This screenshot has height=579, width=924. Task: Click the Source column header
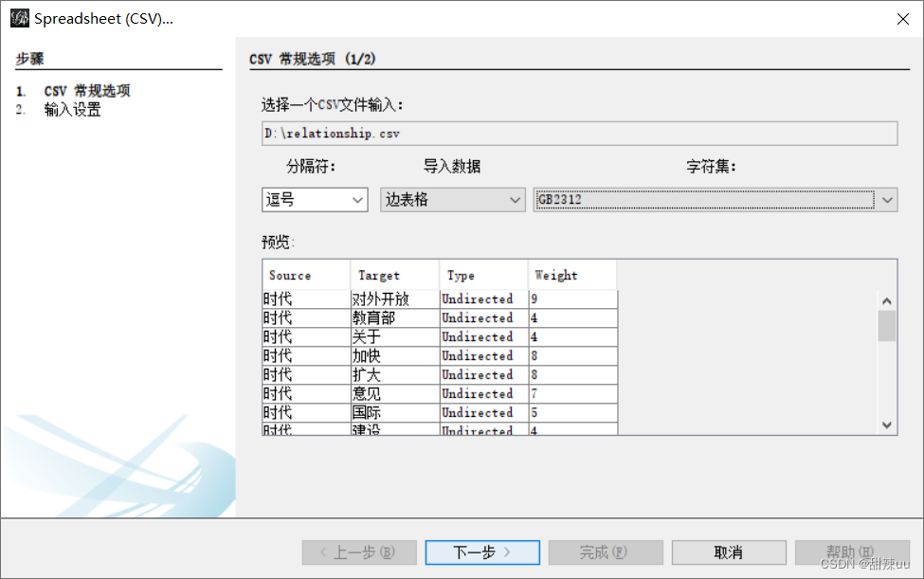pyautogui.click(x=306, y=275)
